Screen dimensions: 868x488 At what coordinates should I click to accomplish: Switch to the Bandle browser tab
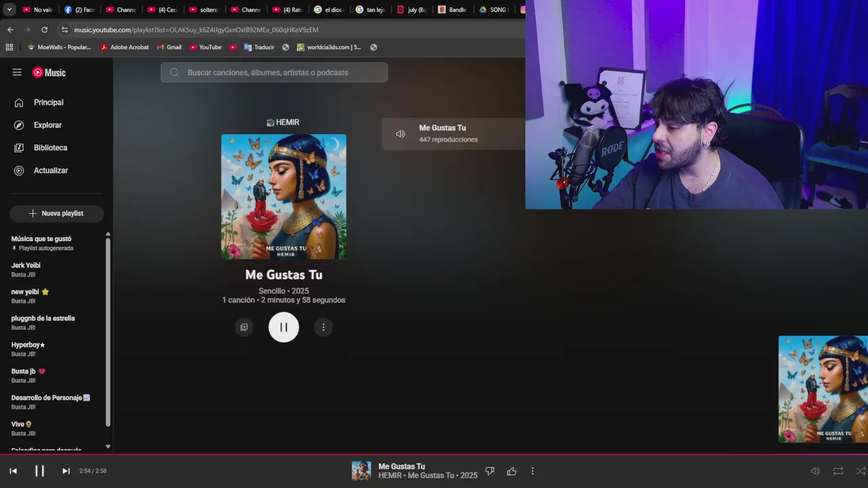point(452,9)
